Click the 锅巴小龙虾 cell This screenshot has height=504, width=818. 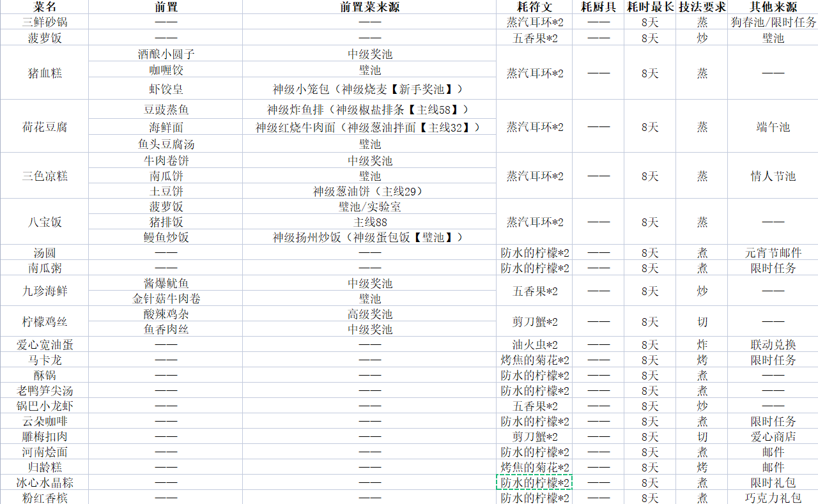point(45,406)
